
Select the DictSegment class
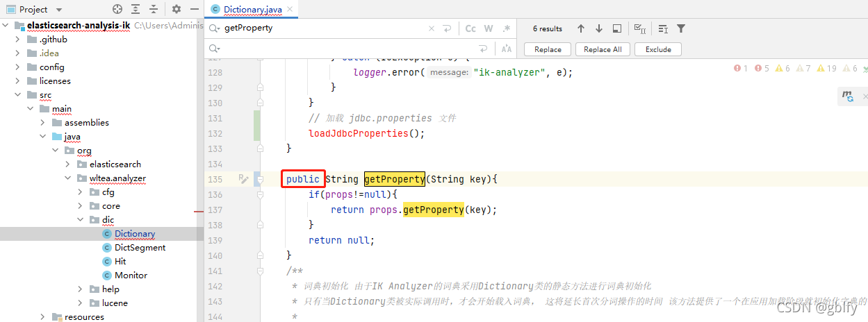pyautogui.click(x=140, y=248)
